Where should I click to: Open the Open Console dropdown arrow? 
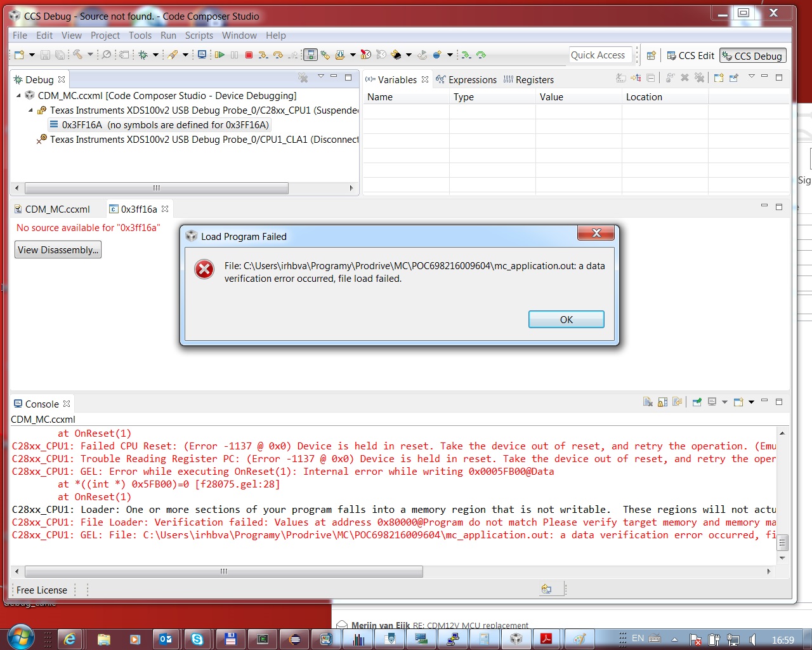tap(752, 402)
